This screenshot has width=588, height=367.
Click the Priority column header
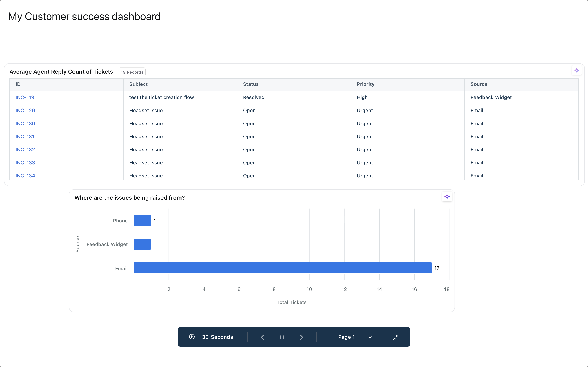[x=365, y=84]
